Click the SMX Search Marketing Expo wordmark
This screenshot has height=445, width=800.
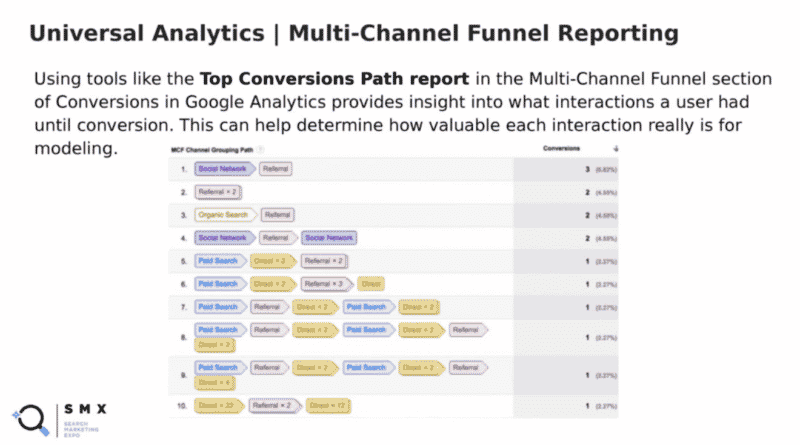pos(85,420)
